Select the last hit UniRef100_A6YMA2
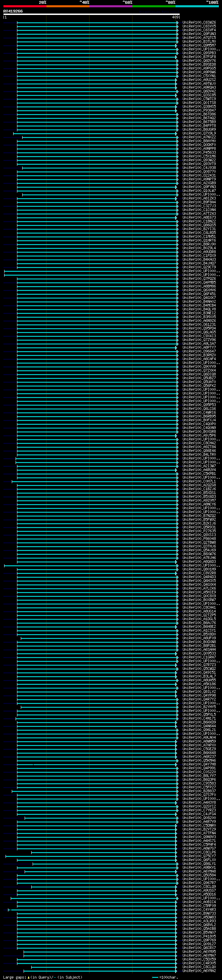Screen dimensions: 222x980 (199, 971)
